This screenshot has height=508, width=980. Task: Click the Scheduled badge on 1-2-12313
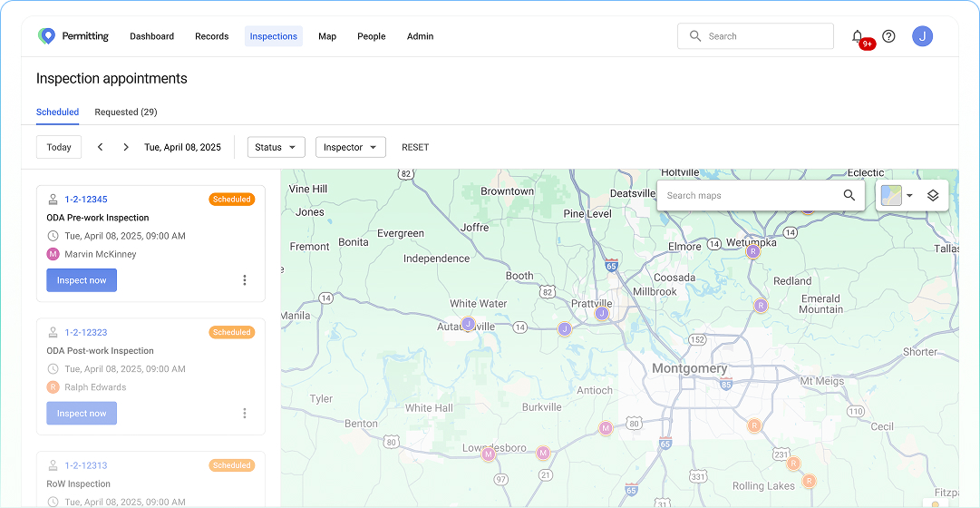pyautogui.click(x=231, y=465)
